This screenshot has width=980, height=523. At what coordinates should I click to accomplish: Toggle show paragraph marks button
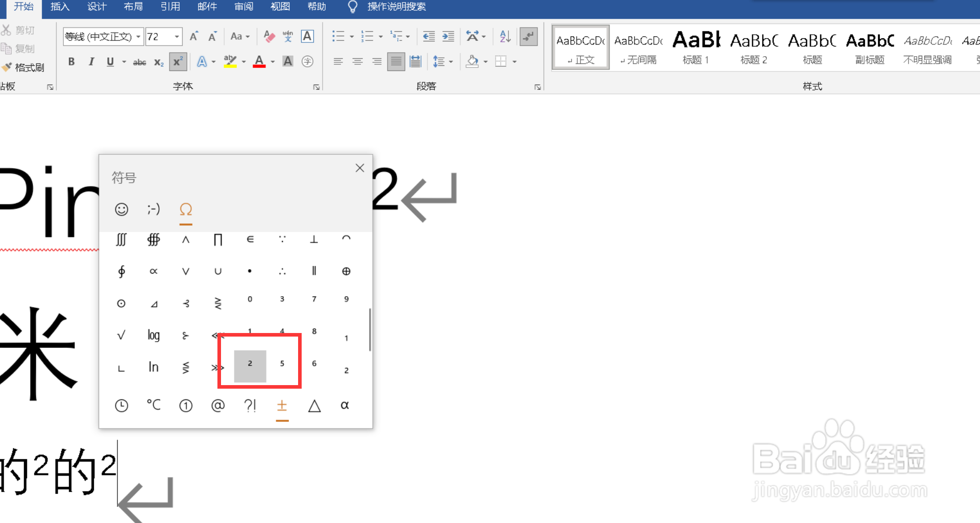[528, 36]
